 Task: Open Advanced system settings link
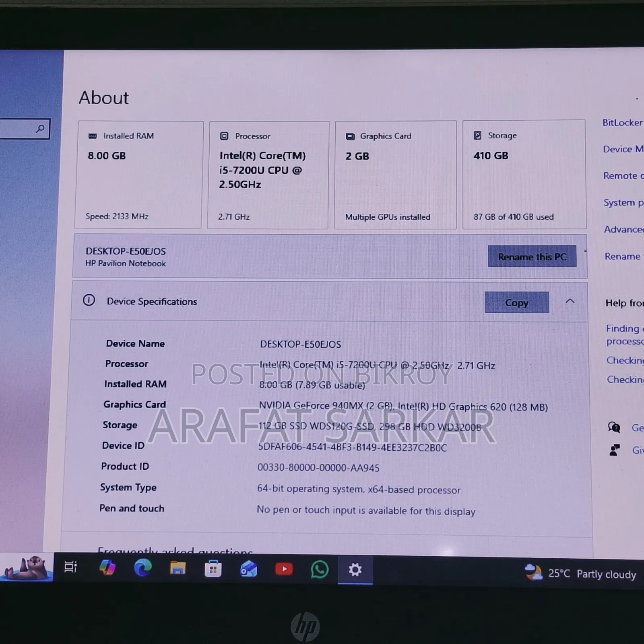(624, 229)
